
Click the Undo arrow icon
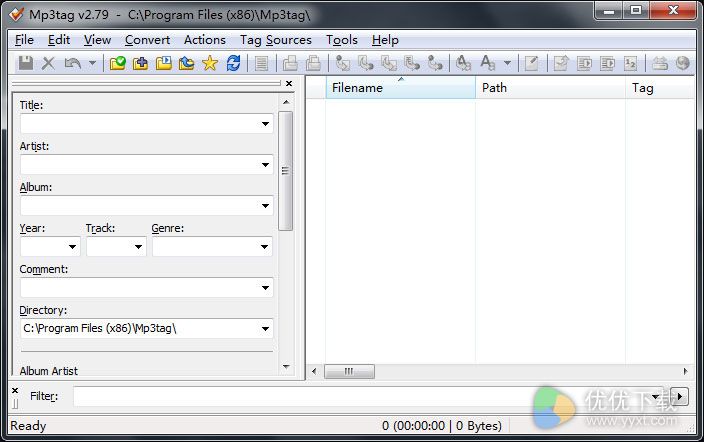[72, 63]
